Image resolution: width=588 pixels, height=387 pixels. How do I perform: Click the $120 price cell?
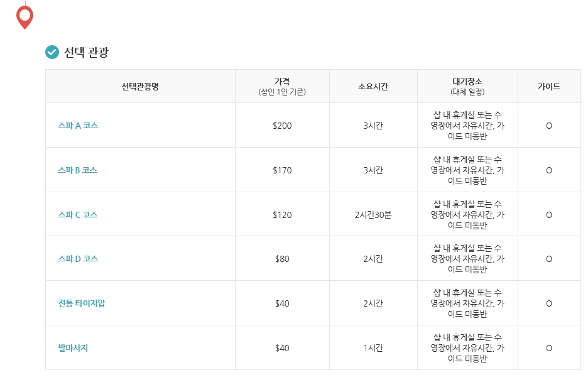tap(282, 215)
